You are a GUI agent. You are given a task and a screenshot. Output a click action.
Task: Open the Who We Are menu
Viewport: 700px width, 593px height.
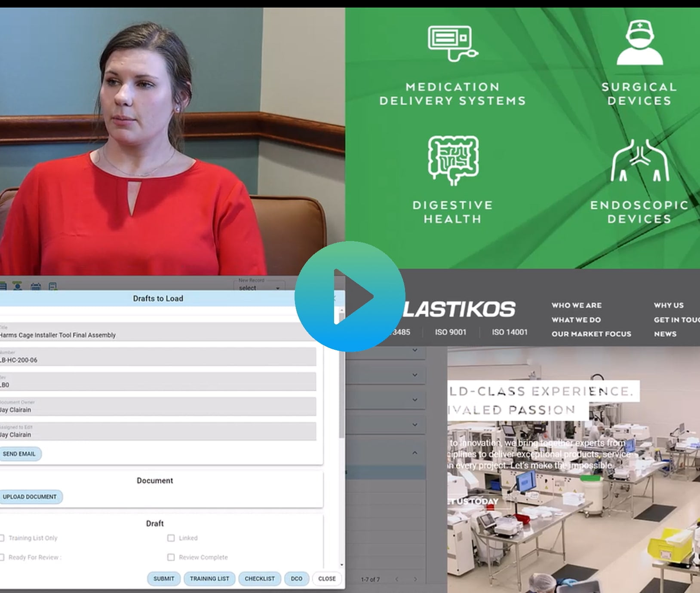(576, 305)
